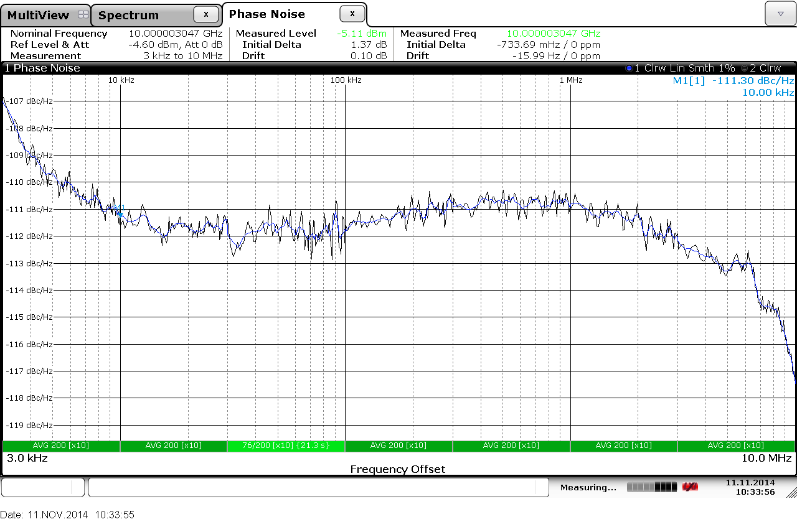Viewport: 797px width, 532px height.
Task: Click the wide empty status bar field
Action: 318,487
